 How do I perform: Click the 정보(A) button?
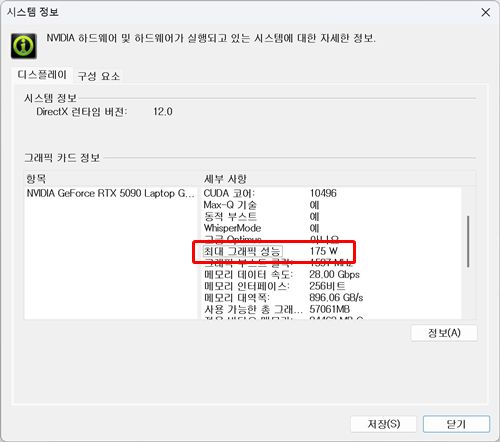pyautogui.click(x=444, y=333)
